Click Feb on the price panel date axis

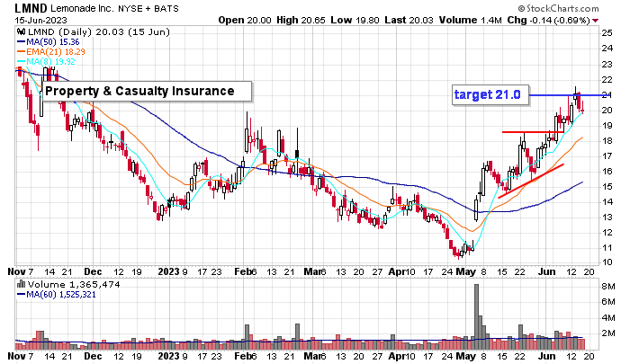(x=243, y=271)
